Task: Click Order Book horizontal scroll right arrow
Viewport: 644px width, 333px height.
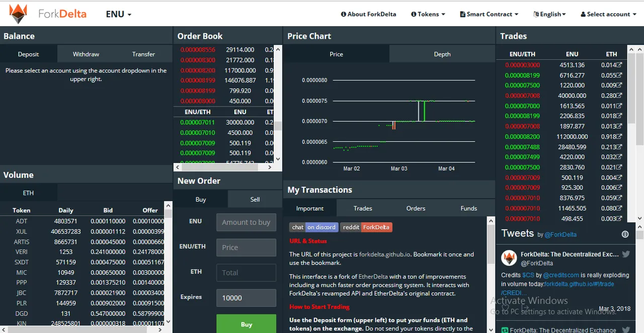Action: pyautogui.click(x=270, y=167)
